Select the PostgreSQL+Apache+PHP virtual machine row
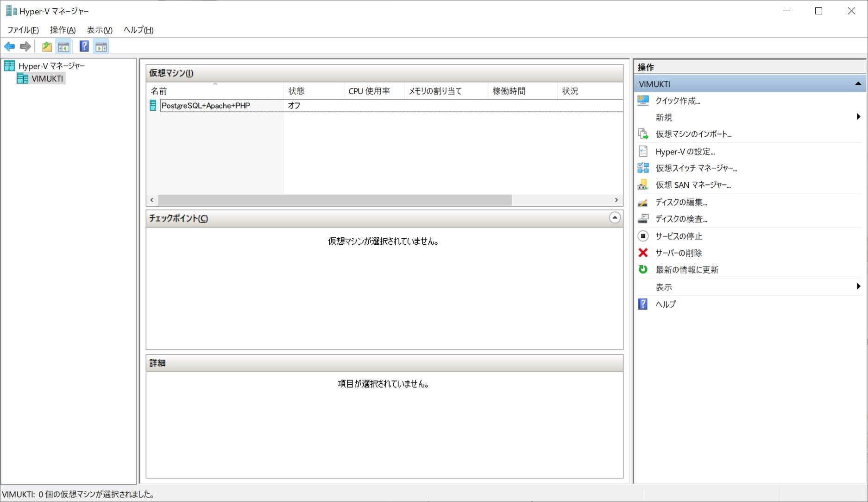Viewport: 868px width, 502px height. (x=384, y=106)
